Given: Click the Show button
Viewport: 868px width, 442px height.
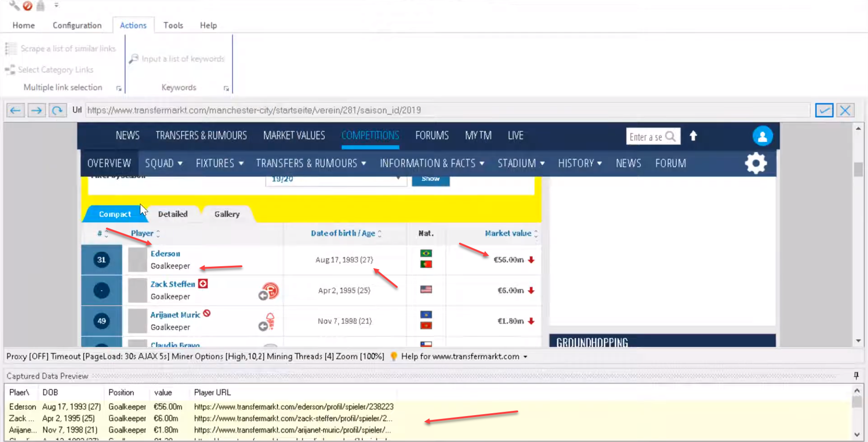Looking at the screenshot, I should point(430,179).
